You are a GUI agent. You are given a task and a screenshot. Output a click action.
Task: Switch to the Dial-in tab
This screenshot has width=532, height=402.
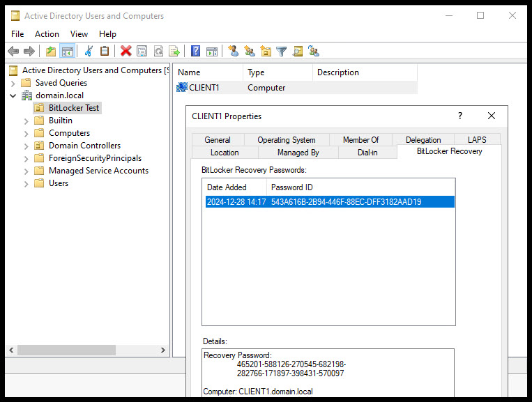[x=367, y=153]
